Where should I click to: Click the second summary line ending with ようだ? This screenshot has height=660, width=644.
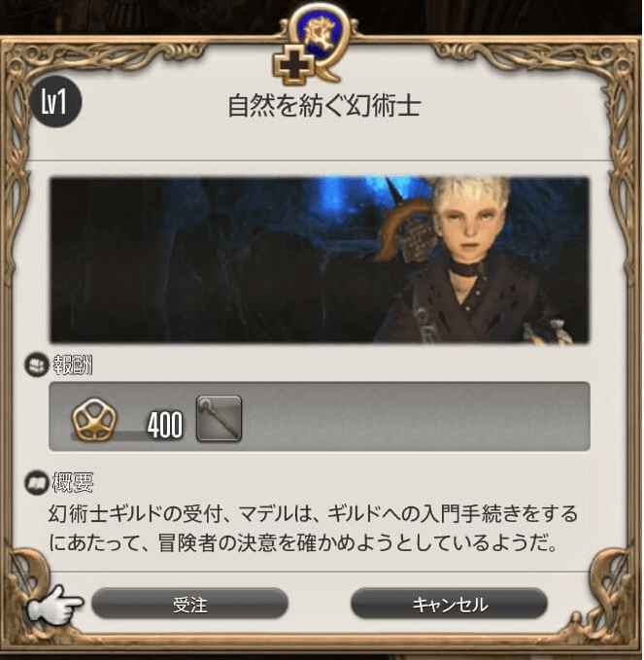coord(302,543)
